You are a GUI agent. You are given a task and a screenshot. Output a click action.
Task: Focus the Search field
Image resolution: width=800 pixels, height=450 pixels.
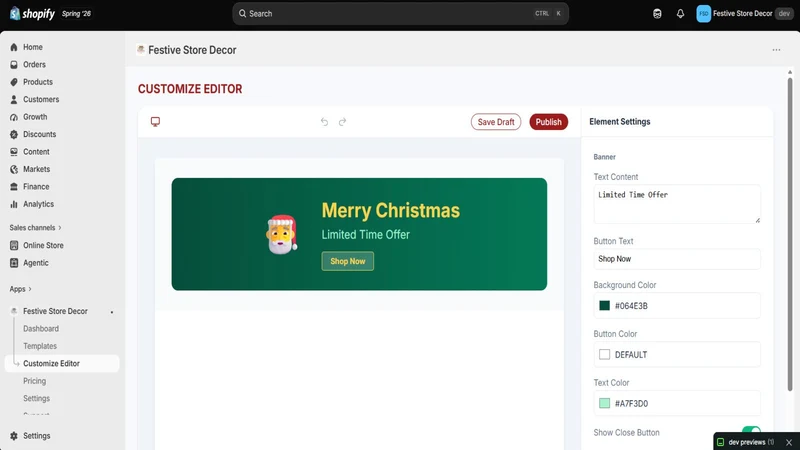coord(401,14)
